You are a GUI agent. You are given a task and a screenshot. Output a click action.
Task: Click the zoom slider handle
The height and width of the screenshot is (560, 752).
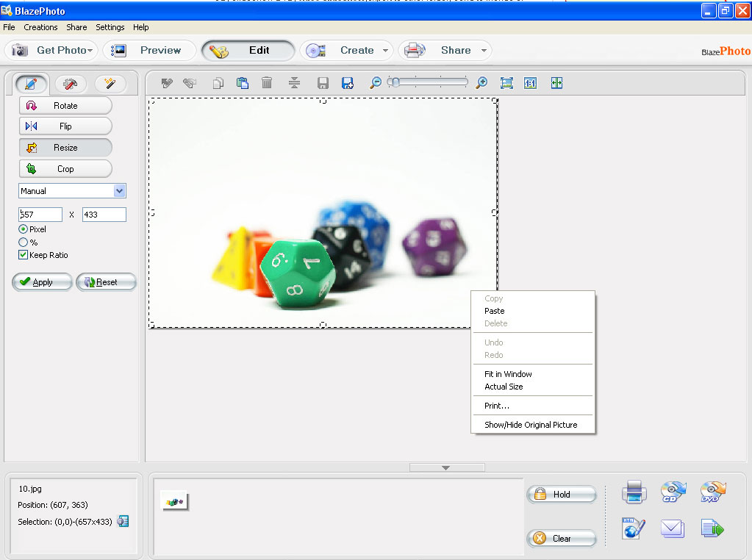tap(394, 82)
